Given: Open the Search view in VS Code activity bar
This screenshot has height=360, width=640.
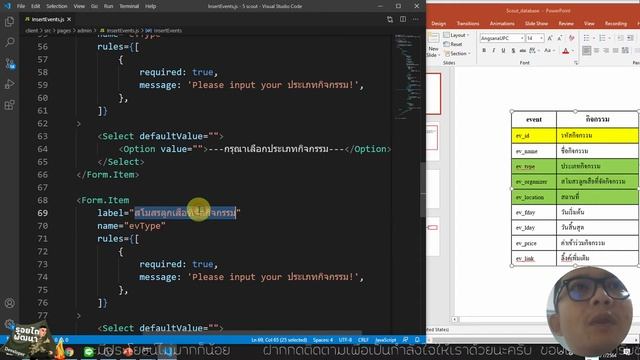Looking at the screenshot, I should (x=9, y=42).
